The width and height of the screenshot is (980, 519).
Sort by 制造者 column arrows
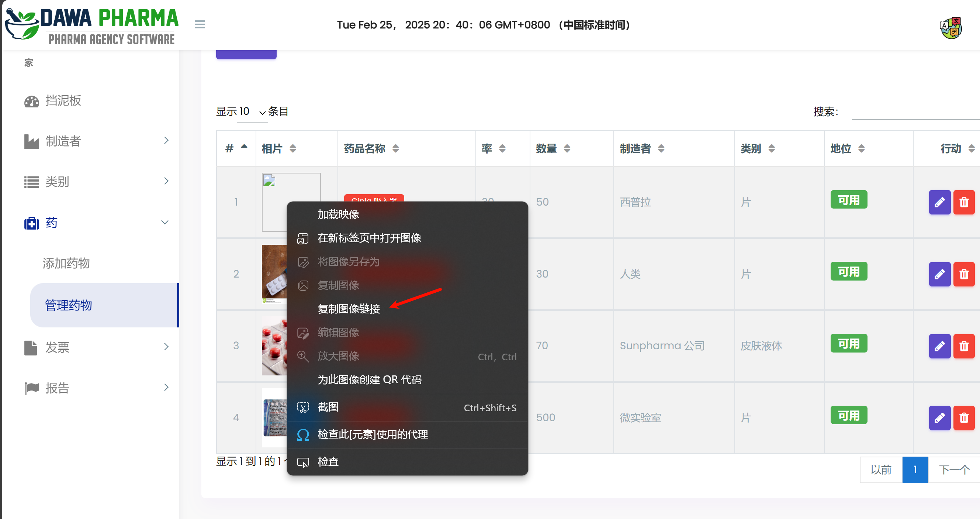coord(661,148)
